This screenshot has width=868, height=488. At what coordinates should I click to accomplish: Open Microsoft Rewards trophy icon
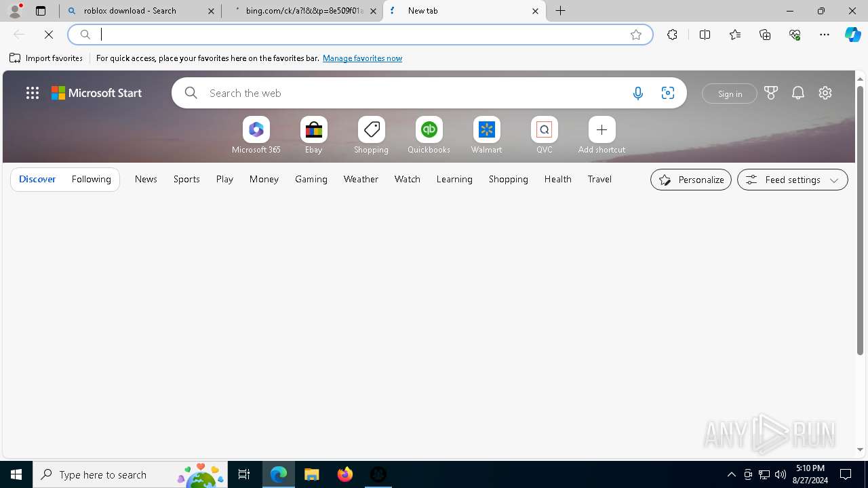click(x=771, y=93)
